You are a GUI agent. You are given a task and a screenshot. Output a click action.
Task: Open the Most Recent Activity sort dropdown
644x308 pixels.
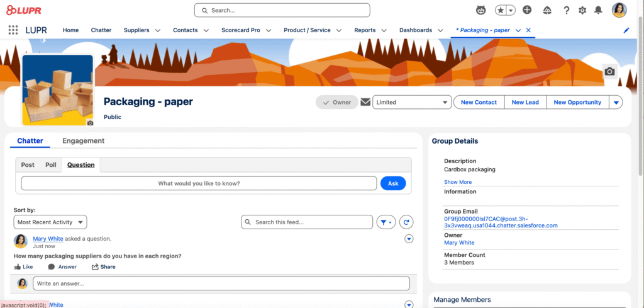pyautogui.click(x=50, y=222)
